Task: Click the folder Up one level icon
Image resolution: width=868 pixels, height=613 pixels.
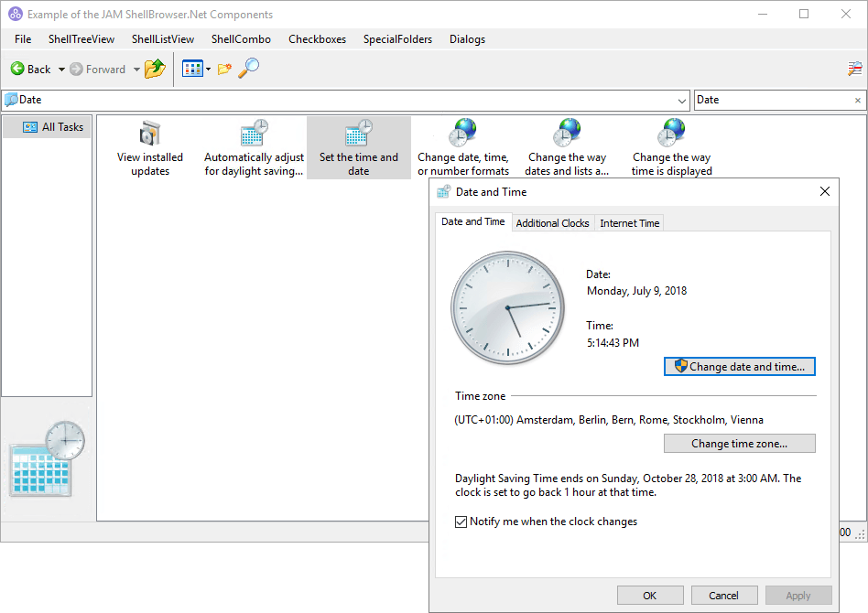Action: pyautogui.click(x=155, y=69)
